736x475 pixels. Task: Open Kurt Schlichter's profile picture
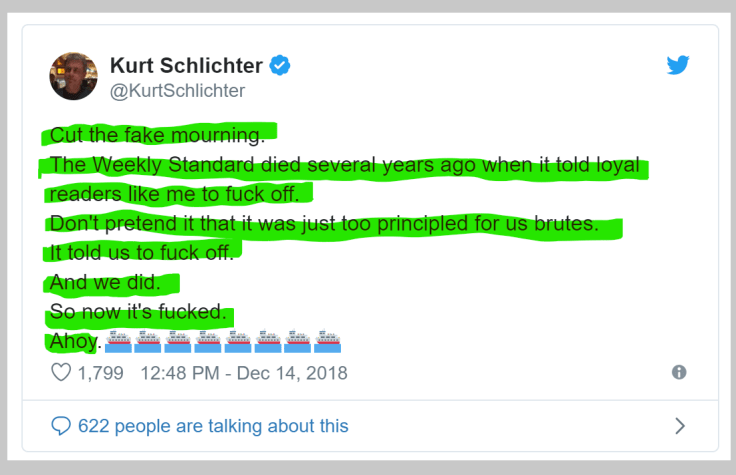(74, 77)
